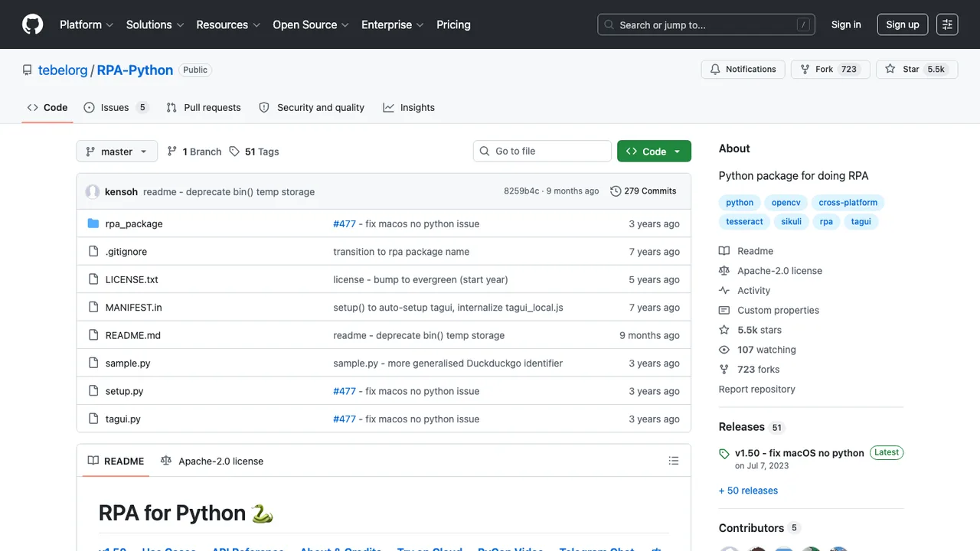Click the setup.py file icon

[x=93, y=391]
